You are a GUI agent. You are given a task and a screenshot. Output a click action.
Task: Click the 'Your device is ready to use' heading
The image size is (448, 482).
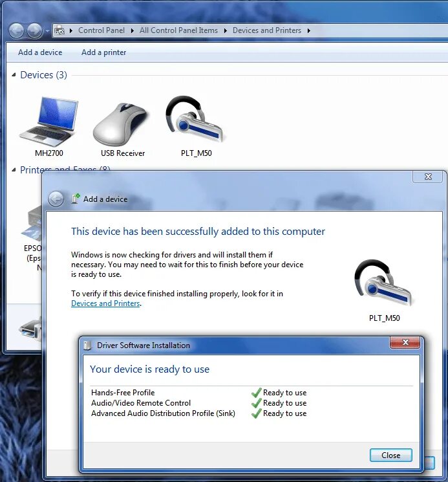tap(149, 369)
